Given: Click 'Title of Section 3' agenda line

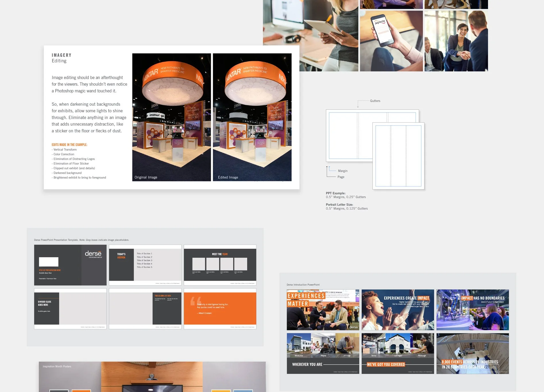Looking at the screenshot, I should pos(144,260).
